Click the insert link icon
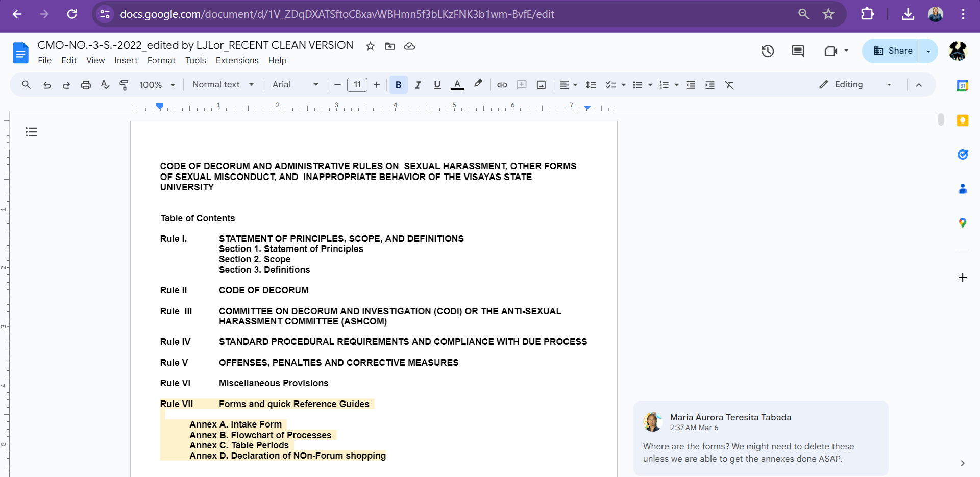The height and width of the screenshot is (477, 980). (502, 85)
